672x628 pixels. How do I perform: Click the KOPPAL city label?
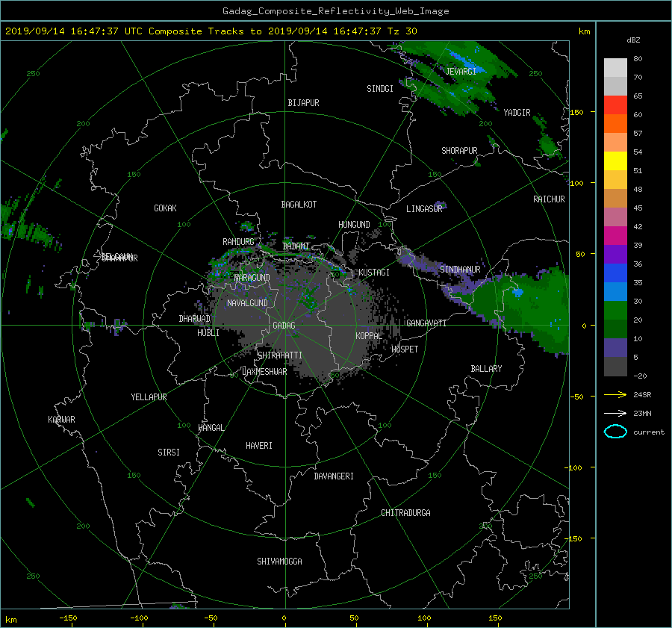[x=369, y=336]
